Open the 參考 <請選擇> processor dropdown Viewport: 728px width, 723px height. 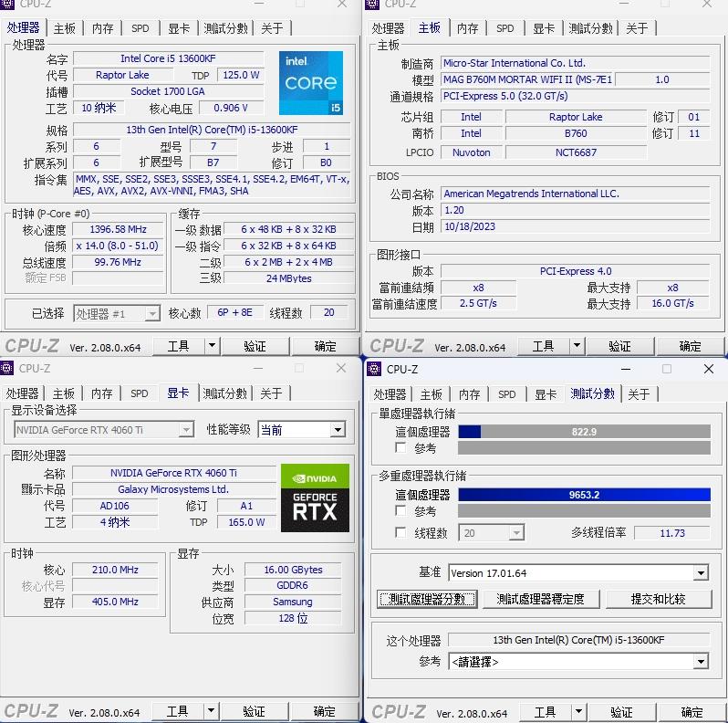pyautogui.click(x=700, y=662)
